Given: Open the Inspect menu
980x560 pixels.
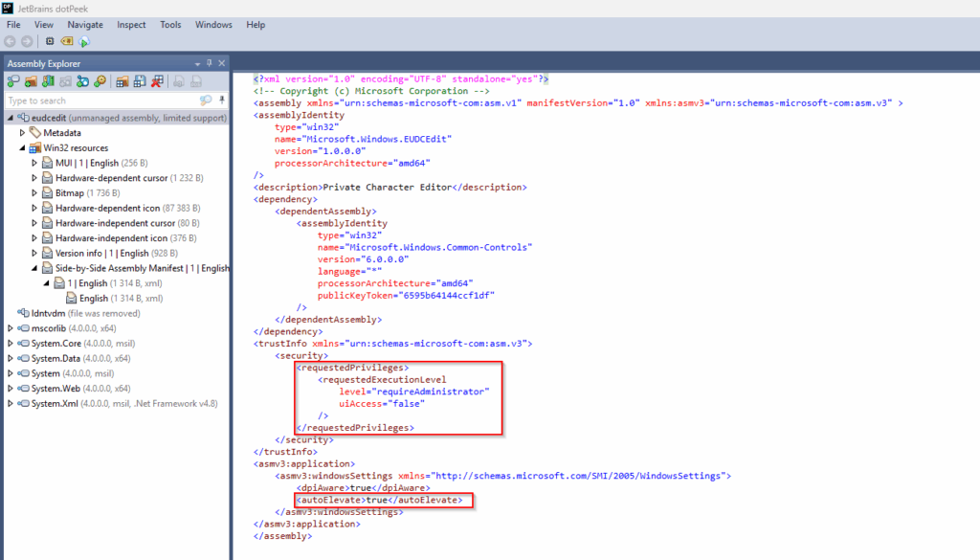Looking at the screenshot, I should [x=131, y=24].
